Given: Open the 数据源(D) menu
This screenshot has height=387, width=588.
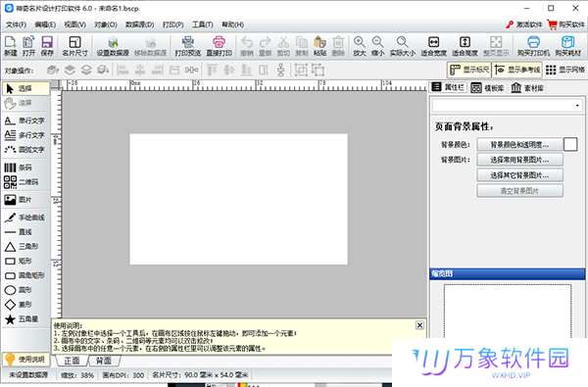Looking at the screenshot, I should pyautogui.click(x=139, y=24).
